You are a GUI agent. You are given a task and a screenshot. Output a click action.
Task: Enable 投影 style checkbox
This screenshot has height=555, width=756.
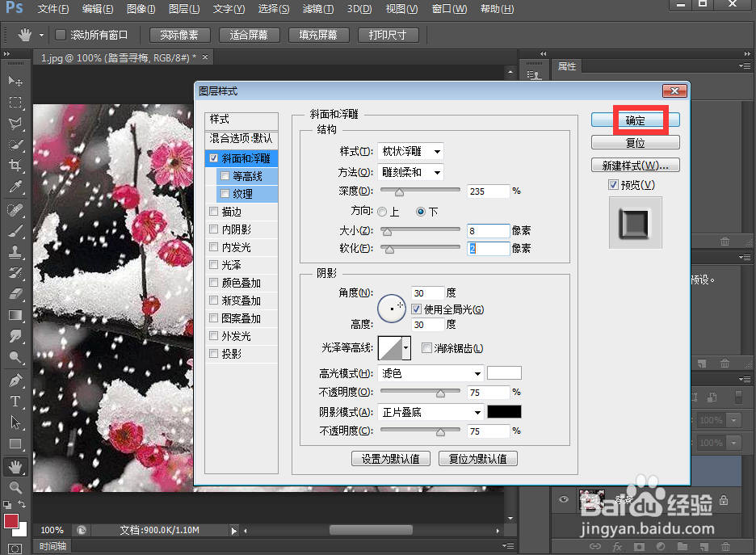click(213, 354)
